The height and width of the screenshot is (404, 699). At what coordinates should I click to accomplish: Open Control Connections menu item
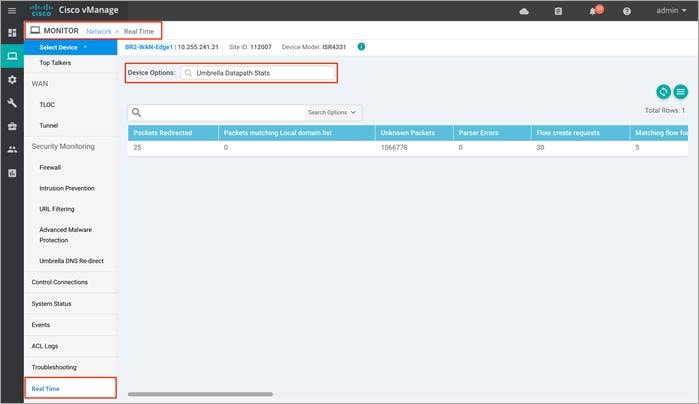[60, 282]
